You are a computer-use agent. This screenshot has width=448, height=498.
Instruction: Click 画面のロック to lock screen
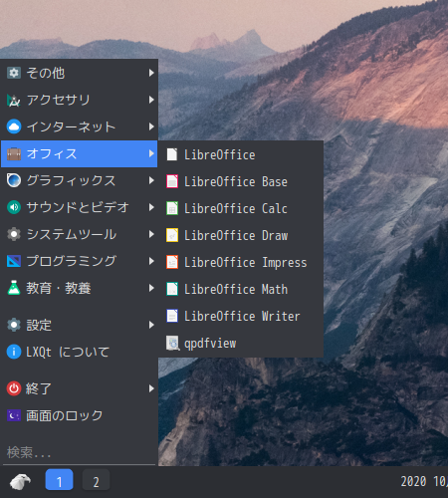(80, 415)
